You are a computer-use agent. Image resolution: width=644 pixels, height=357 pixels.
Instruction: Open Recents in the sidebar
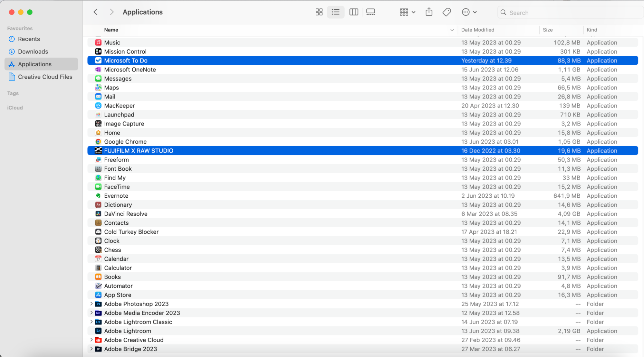tap(41, 39)
